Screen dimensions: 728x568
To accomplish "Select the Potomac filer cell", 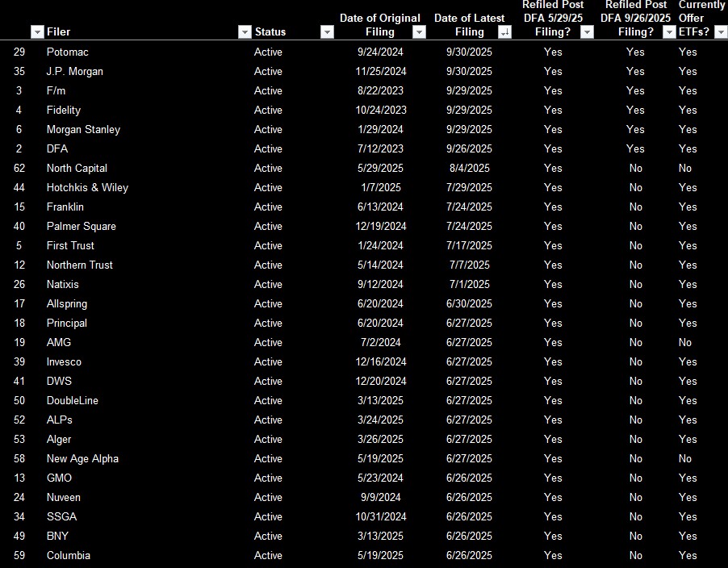I will coord(67,52).
